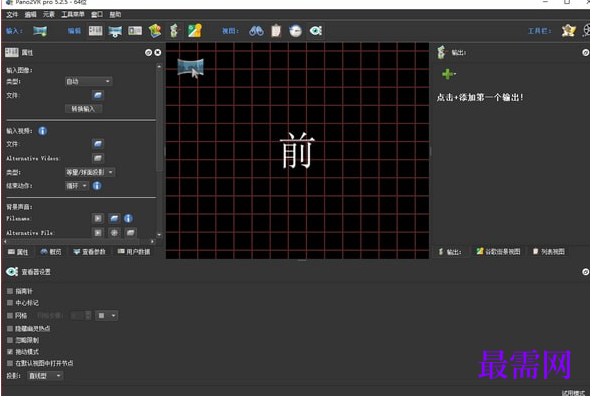Click the select-input panorama icon after 输入

[x=40, y=31]
